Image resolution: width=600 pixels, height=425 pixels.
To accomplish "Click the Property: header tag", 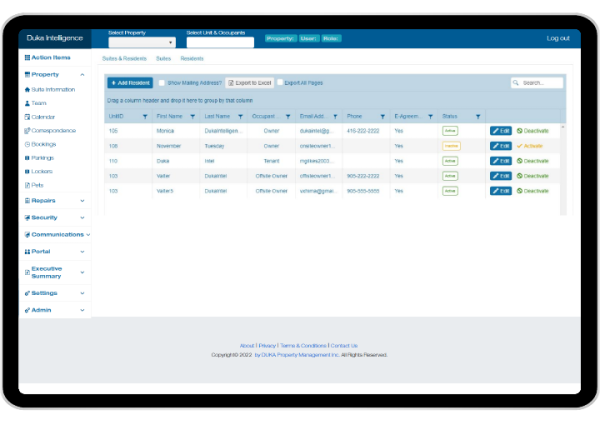I will [x=281, y=38].
